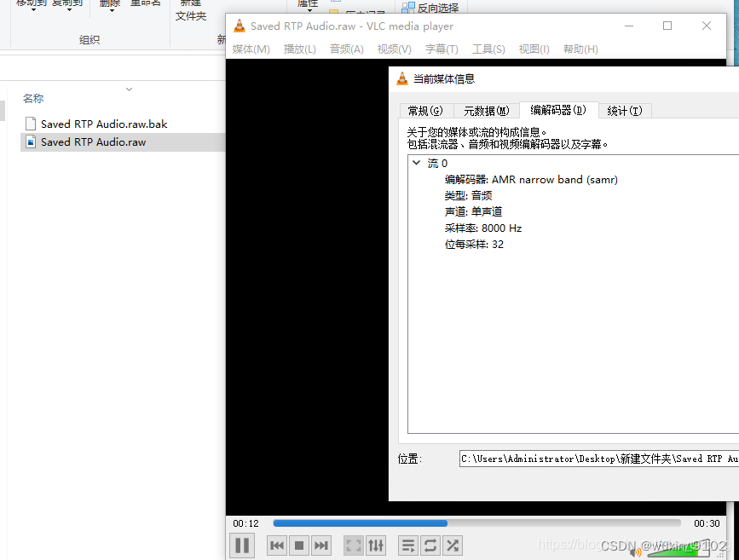Click the cone icon of 当前媒体信息 dialog
This screenshot has height=560, width=739.
coord(402,78)
